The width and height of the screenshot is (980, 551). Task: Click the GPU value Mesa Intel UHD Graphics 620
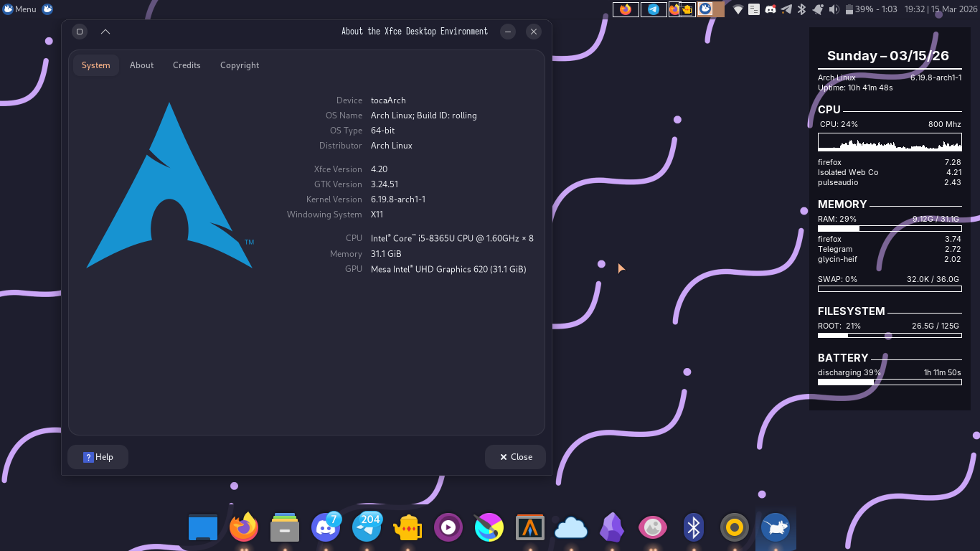coord(448,269)
